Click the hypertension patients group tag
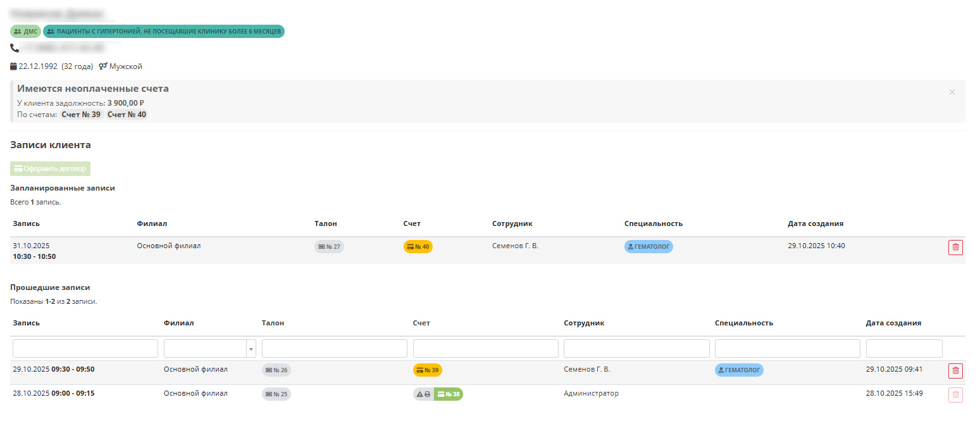Image resolution: width=980 pixels, height=421 pixels. point(164,32)
